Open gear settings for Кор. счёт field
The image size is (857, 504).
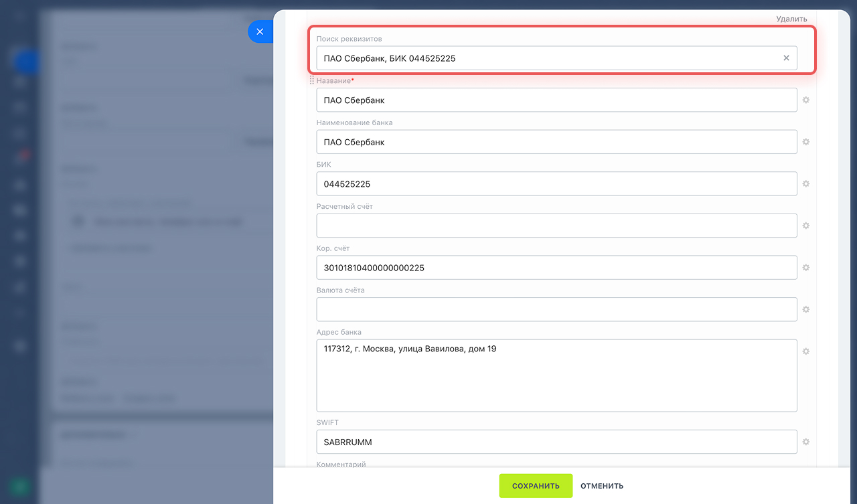tap(806, 267)
